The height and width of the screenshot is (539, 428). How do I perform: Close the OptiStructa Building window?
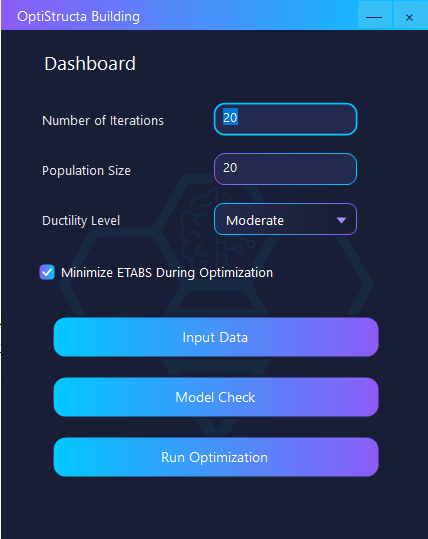[x=409, y=15]
